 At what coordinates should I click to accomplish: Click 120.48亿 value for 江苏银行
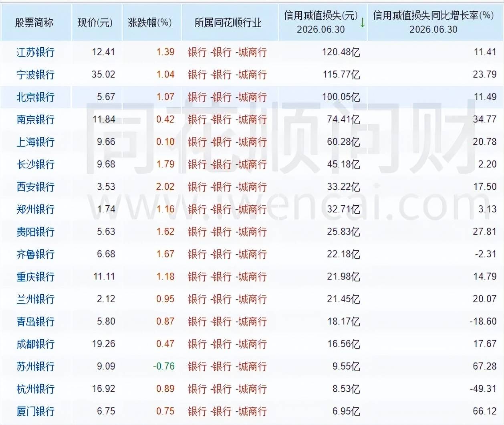(x=341, y=52)
